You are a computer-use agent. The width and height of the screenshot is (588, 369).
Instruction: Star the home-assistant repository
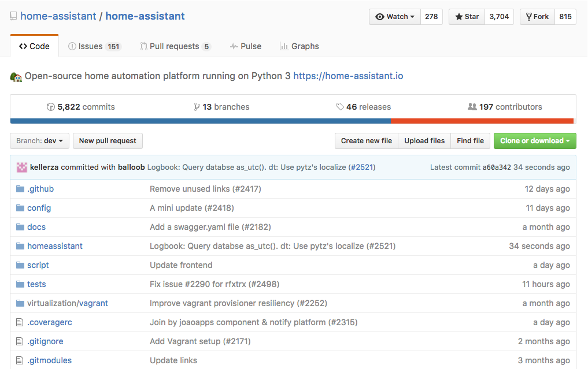pos(467,17)
